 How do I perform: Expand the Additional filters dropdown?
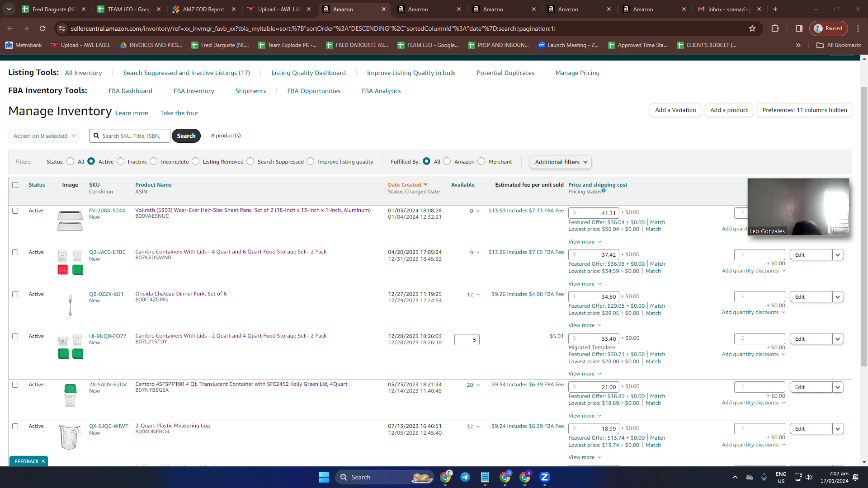(x=561, y=162)
